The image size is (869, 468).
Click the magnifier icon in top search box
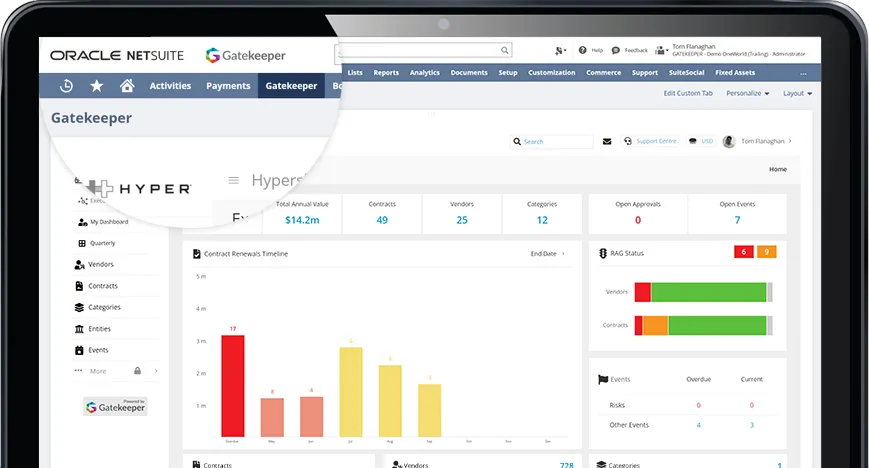pos(504,50)
